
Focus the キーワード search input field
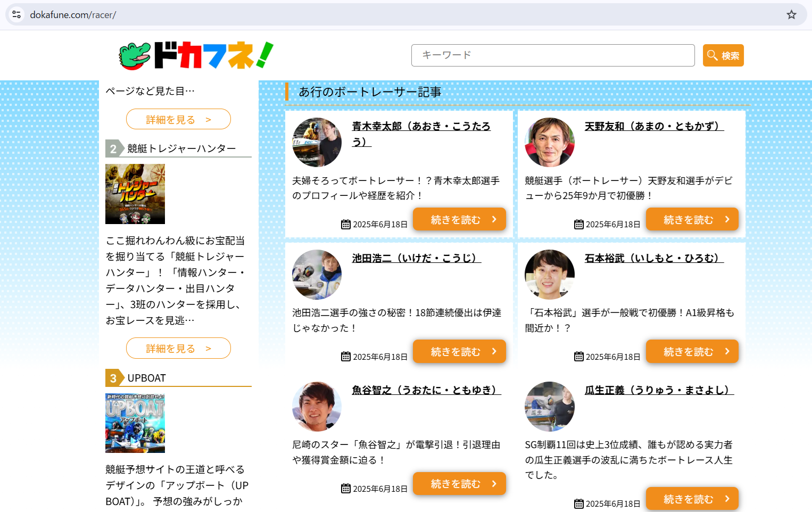coord(552,55)
